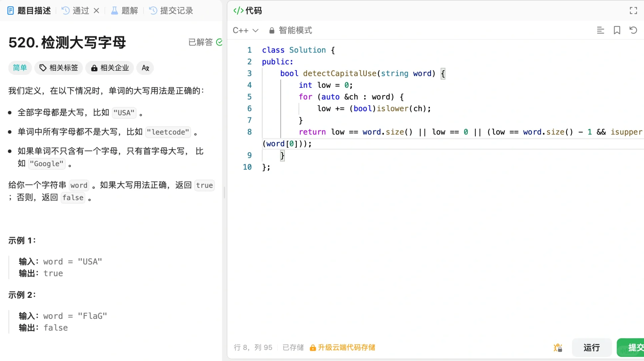Screen dimensions: 644x361
Task: Enter fullscreen for code editor
Action: [x=633, y=11]
